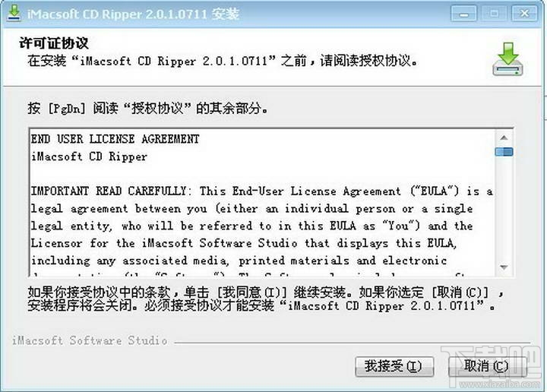Click the iMacsoft CD Ripper line in license
547x392 pixels.
pos(90,156)
